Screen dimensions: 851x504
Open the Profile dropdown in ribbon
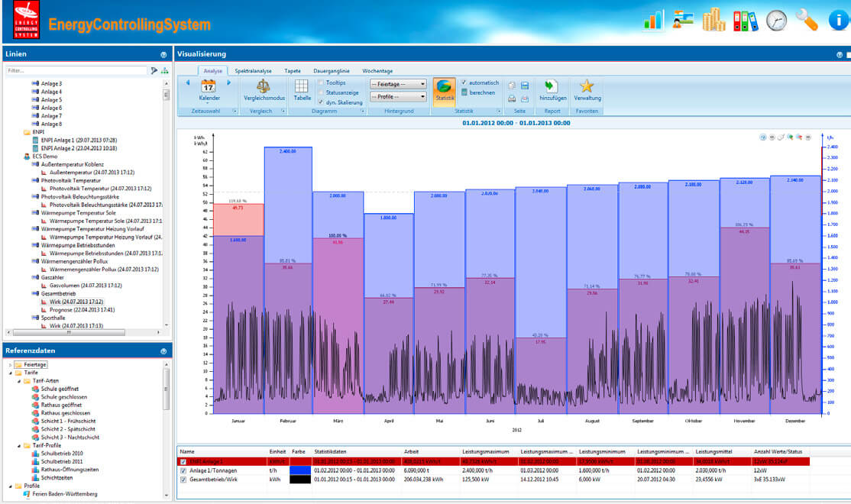[x=397, y=97]
